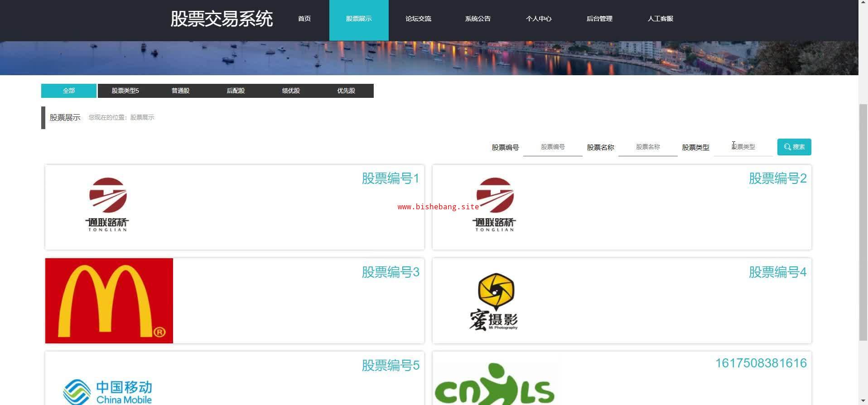Image resolution: width=868 pixels, height=405 pixels.
Task: Open the stock titled 1617508381616
Action: [761, 363]
